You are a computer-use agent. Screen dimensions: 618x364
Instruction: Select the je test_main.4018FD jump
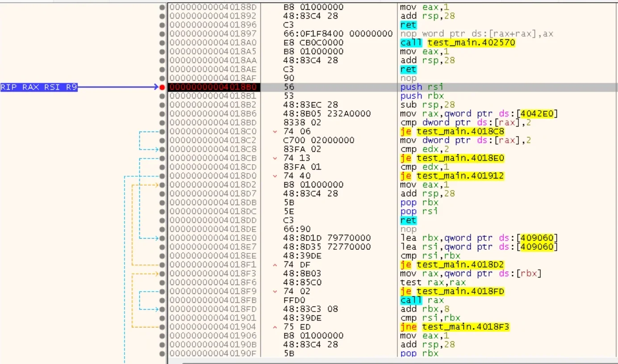click(x=452, y=291)
